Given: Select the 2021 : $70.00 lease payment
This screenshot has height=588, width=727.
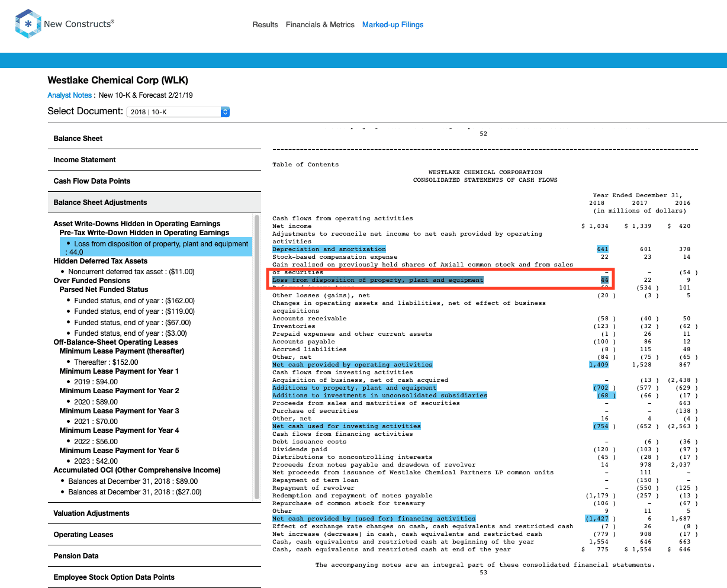Looking at the screenshot, I should point(96,422).
